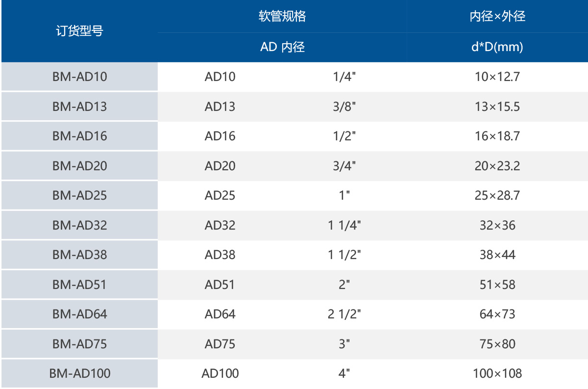This screenshot has width=588, height=389.
Task: Select the 64×73 dimension cell
Action: tap(497, 314)
